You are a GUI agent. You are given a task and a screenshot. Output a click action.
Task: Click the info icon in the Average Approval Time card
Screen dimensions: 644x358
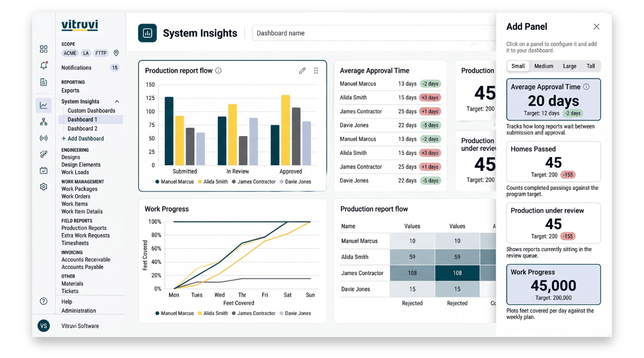pyautogui.click(x=586, y=86)
